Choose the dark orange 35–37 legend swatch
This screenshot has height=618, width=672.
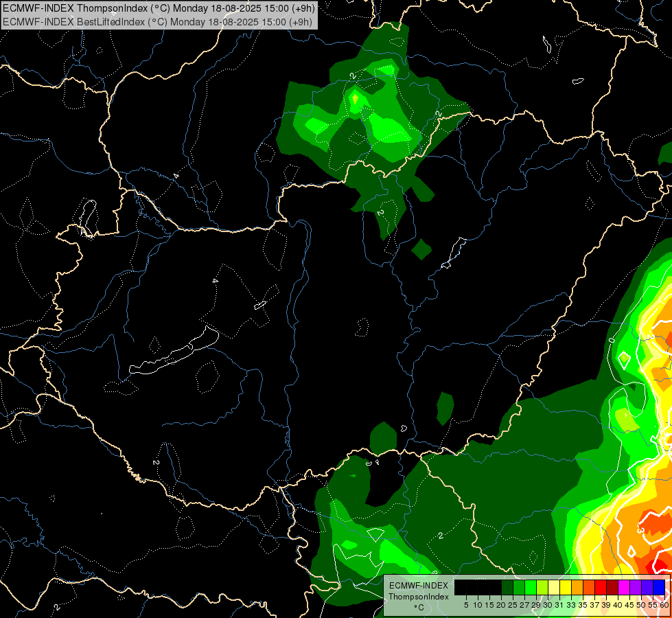589,588
